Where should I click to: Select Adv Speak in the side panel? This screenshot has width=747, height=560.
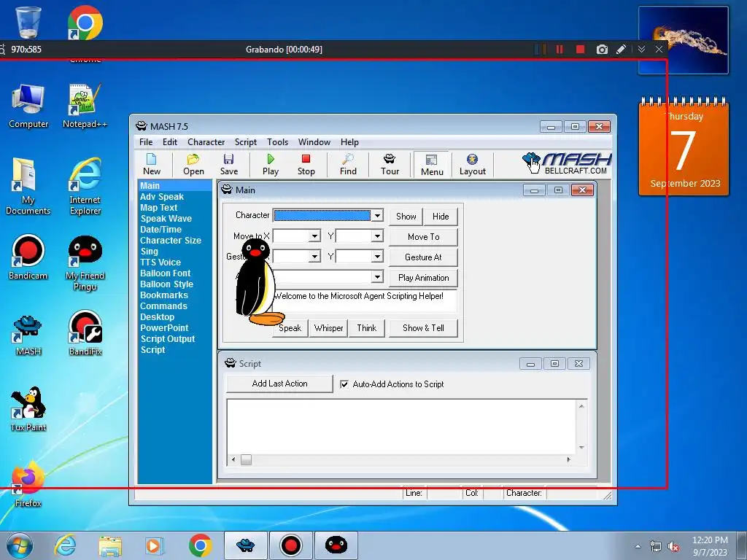(x=162, y=197)
